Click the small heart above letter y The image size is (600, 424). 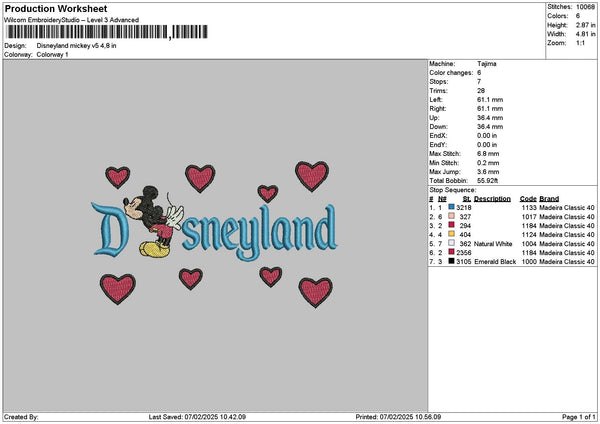coord(268,193)
